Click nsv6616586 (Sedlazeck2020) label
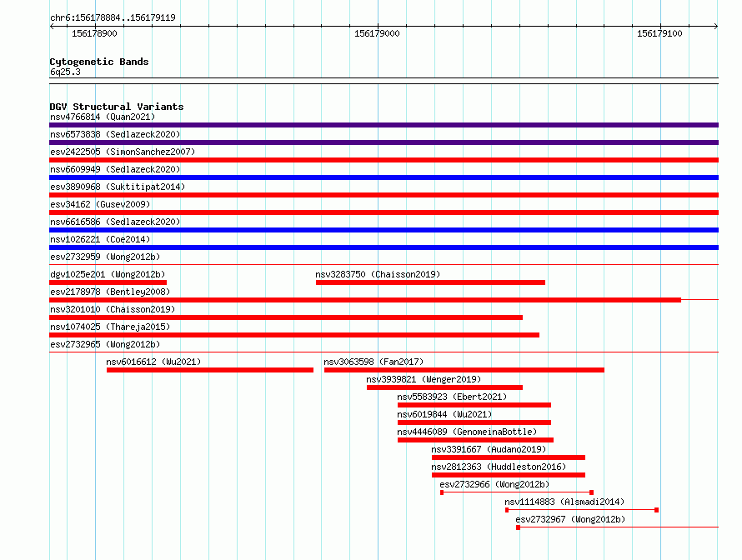 point(115,222)
